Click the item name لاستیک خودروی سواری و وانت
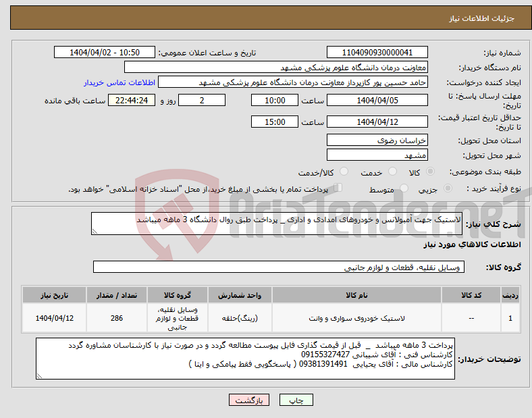 pyautogui.click(x=356, y=318)
